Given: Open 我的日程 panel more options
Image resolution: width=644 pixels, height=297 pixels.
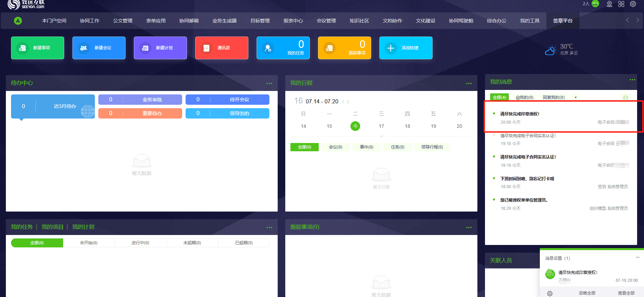Looking at the screenshot, I should tap(469, 83).
